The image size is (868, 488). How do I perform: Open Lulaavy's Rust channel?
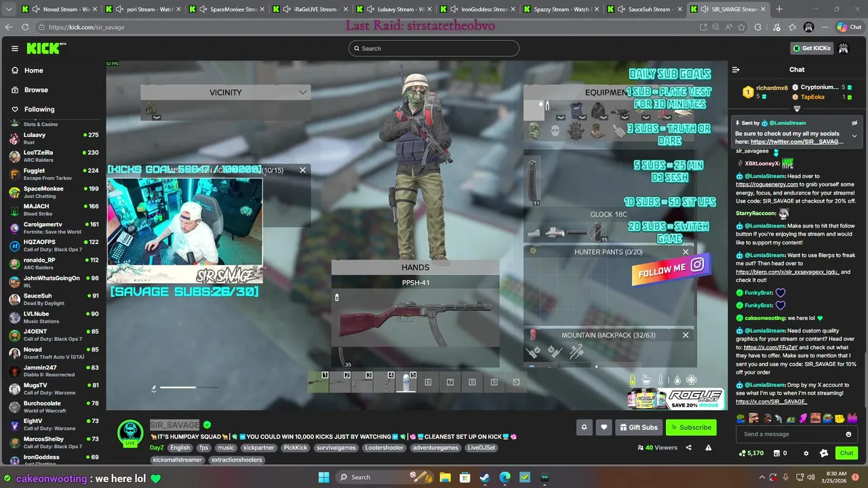coord(53,138)
